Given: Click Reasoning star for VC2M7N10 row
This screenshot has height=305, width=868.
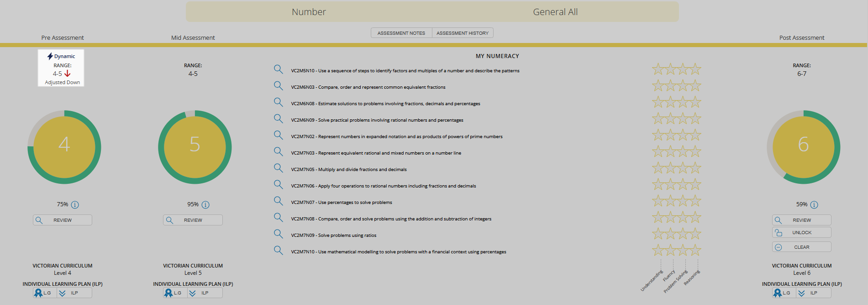Looking at the screenshot, I should [x=695, y=250].
